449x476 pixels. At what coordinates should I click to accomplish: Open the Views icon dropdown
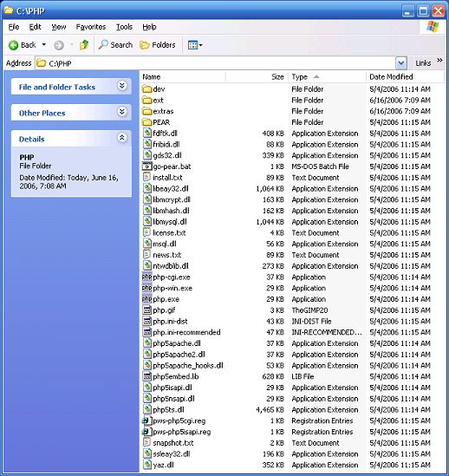195,45
